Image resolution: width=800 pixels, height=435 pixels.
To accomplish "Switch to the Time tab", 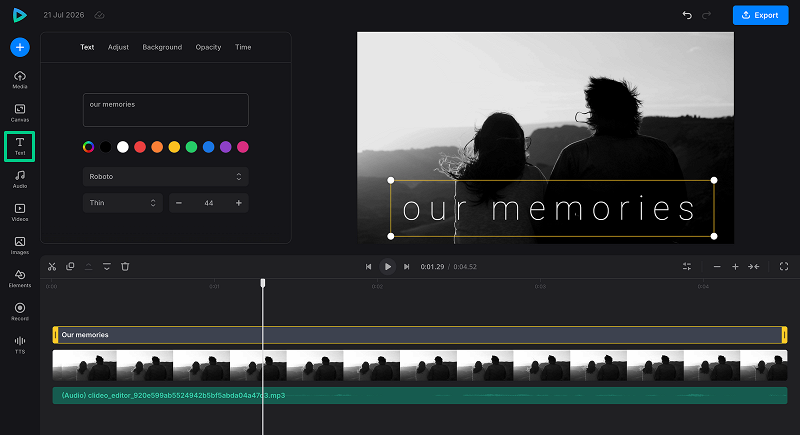I will (243, 47).
